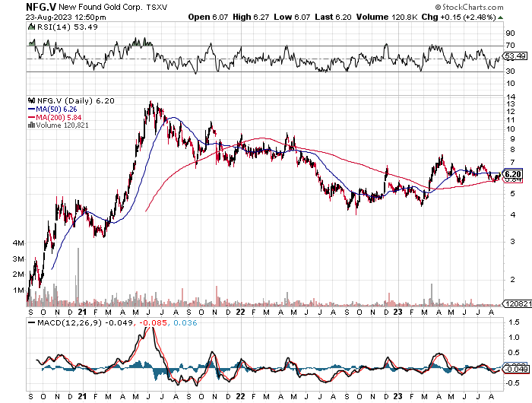Viewport: 532px width, 403px height.
Task: Click the NFG.V (Daily) 6.20 legend entry
Action: 75,101
